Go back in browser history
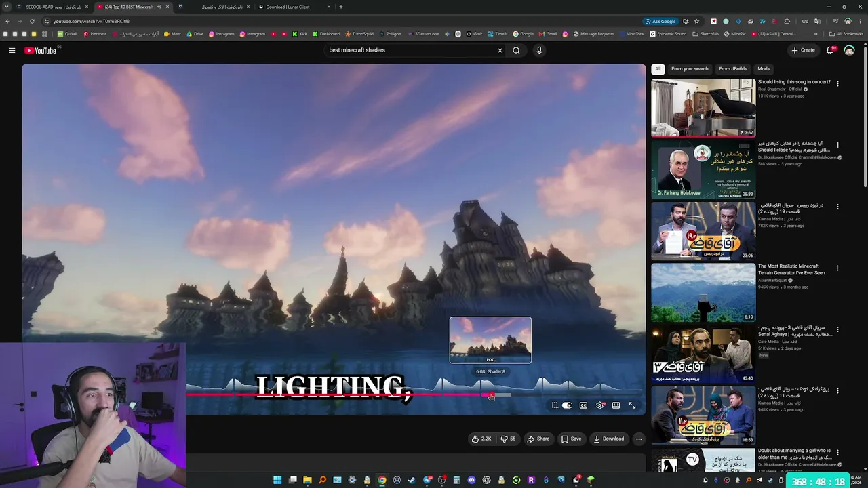 click(x=7, y=21)
